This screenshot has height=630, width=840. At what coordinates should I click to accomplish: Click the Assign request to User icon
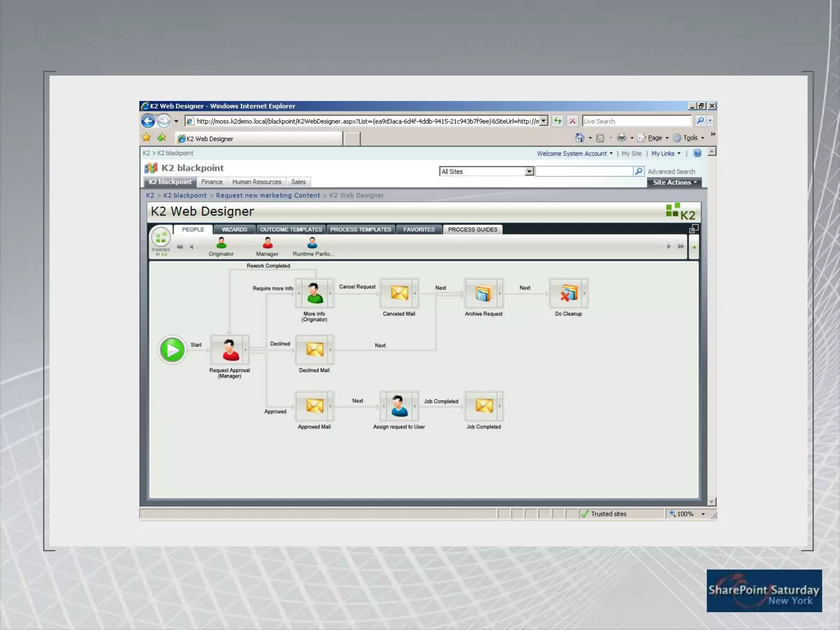tap(399, 406)
